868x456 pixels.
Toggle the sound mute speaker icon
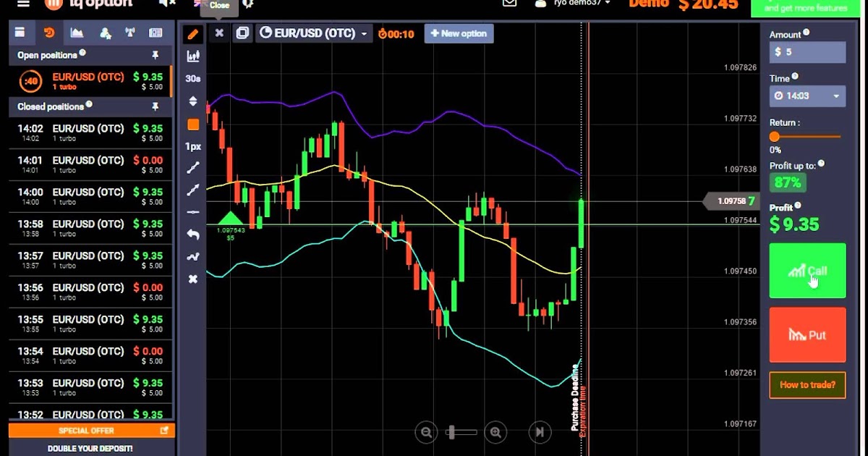click(167, 3)
